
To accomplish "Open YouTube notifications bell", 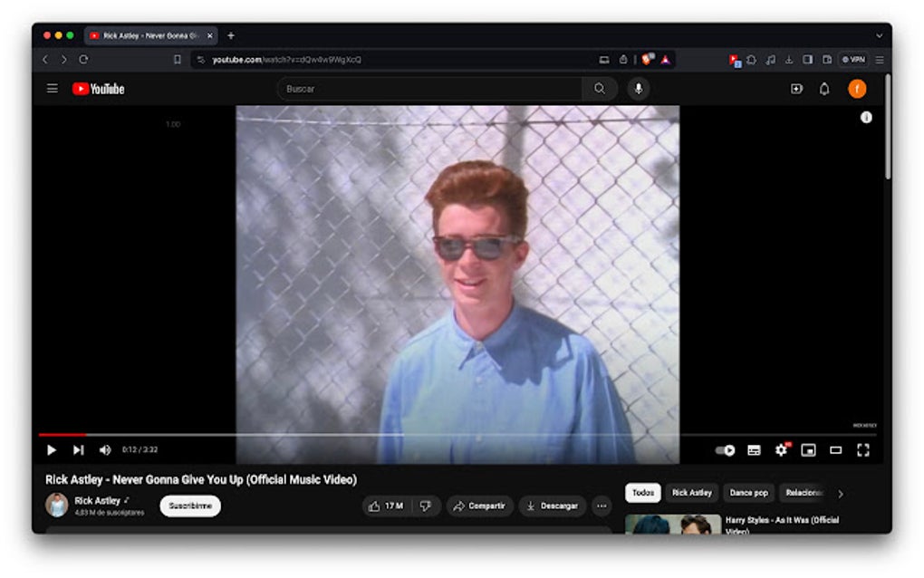I will (x=823, y=88).
